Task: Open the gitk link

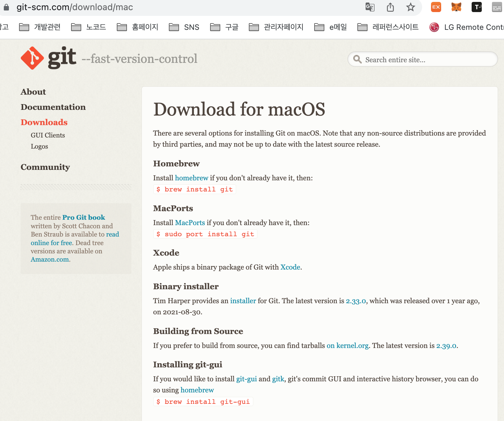Action: point(278,379)
